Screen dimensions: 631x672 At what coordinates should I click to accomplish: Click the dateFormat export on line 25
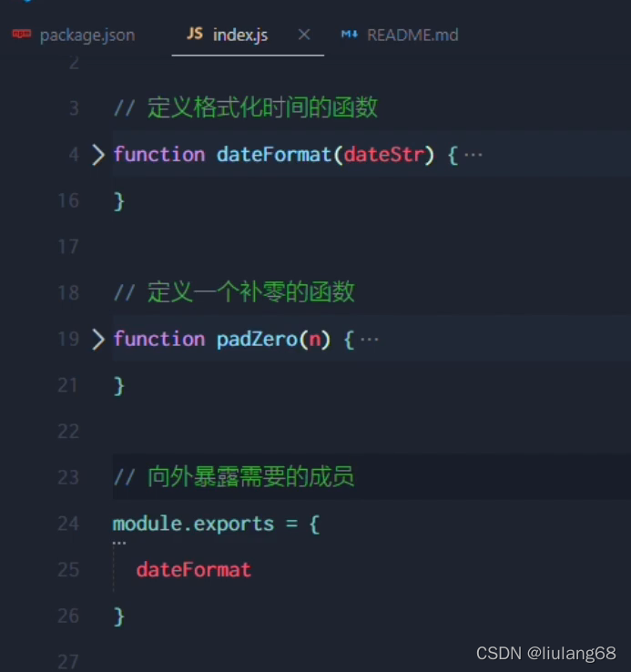[194, 570]
